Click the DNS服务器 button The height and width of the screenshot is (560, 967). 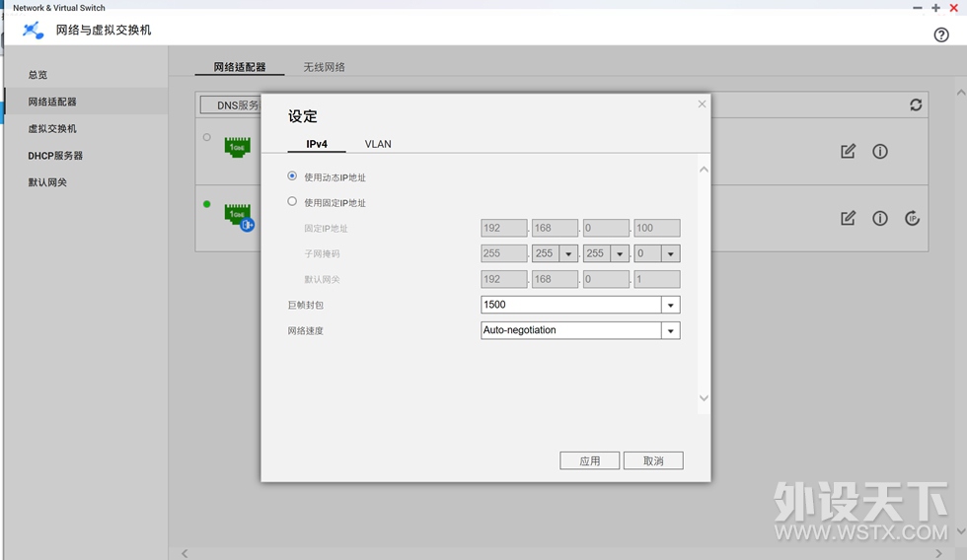click(231, 105)
